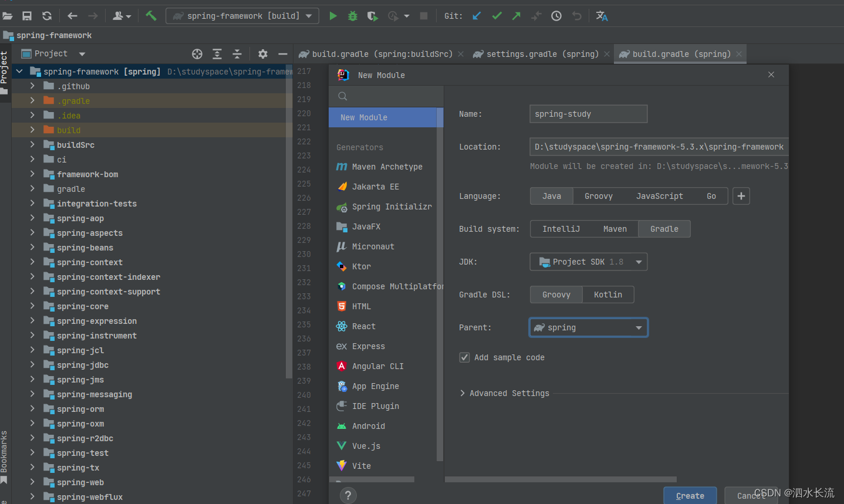Expand the buildSrc folder
The width and height of the screenshot is (844, 504).
32,144
